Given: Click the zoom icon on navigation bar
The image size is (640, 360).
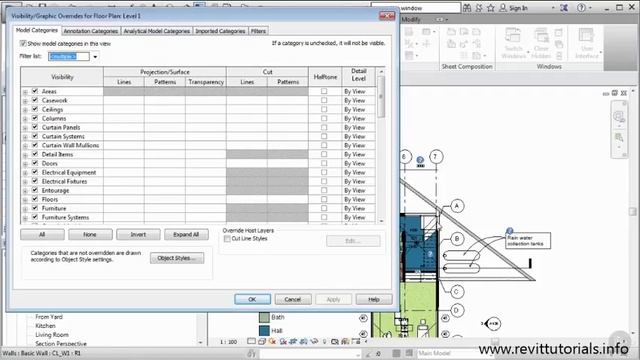Looking at the screenshot, I should pyautogui.click(x=619, y=138).
